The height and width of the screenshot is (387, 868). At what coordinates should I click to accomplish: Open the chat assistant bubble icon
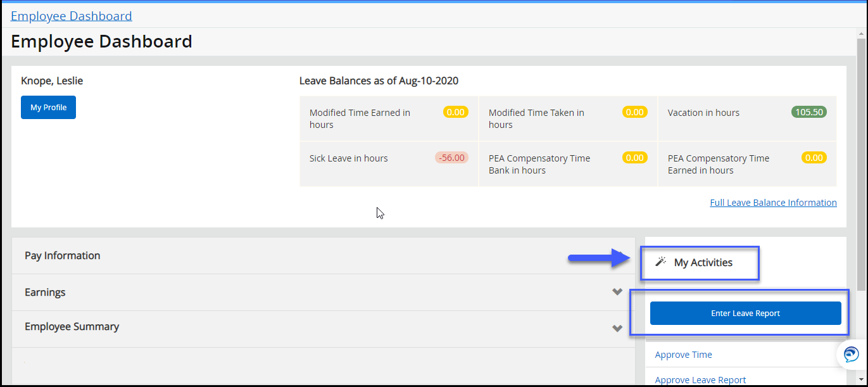pos(850,354)
